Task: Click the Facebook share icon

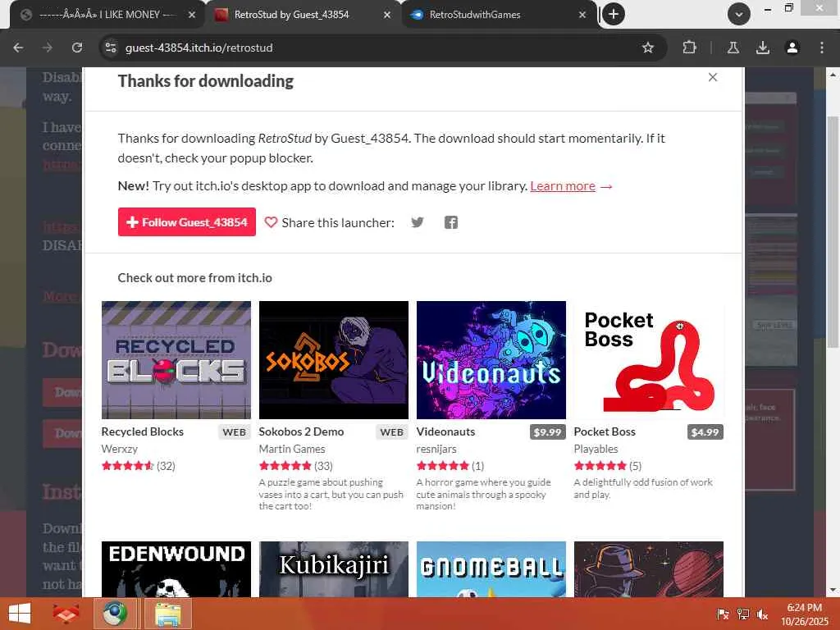Action: [x=451, y=222]
